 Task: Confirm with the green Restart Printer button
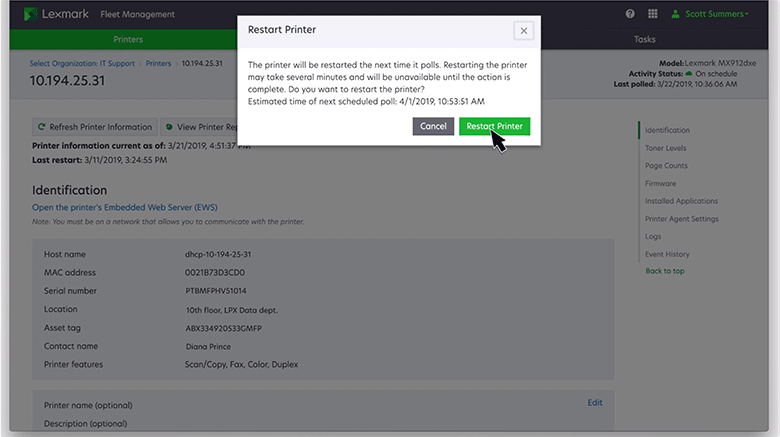[494, 126]
